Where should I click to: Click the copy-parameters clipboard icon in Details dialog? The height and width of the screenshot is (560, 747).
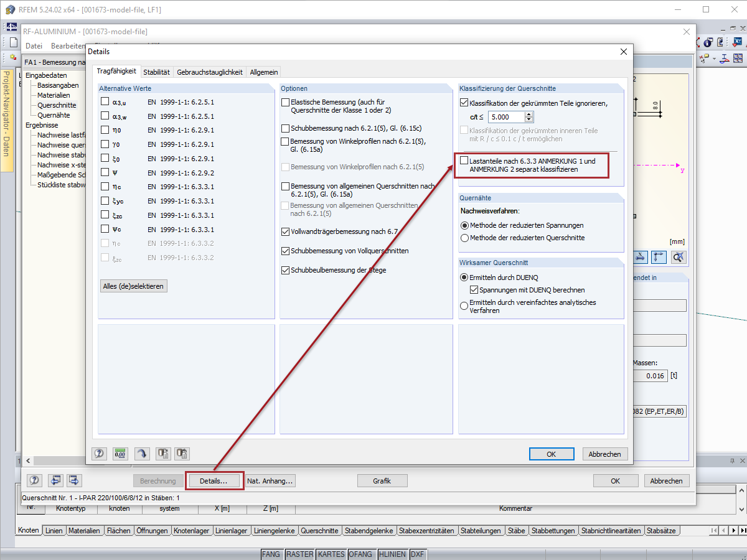[x=163, y=454]
